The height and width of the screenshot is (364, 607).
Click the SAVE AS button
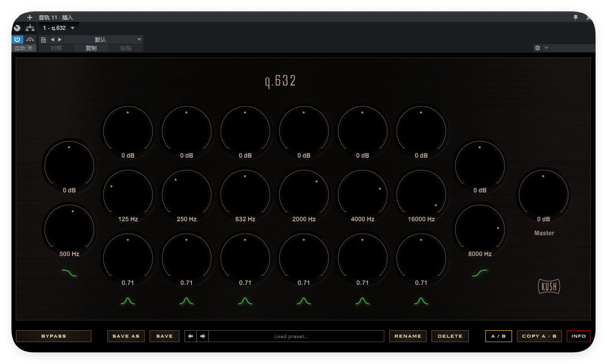pos(126,336)
